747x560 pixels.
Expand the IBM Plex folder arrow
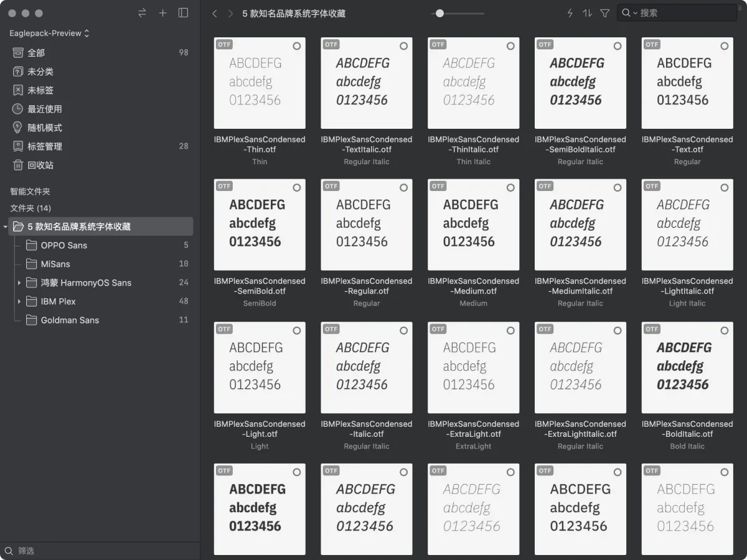19,302
